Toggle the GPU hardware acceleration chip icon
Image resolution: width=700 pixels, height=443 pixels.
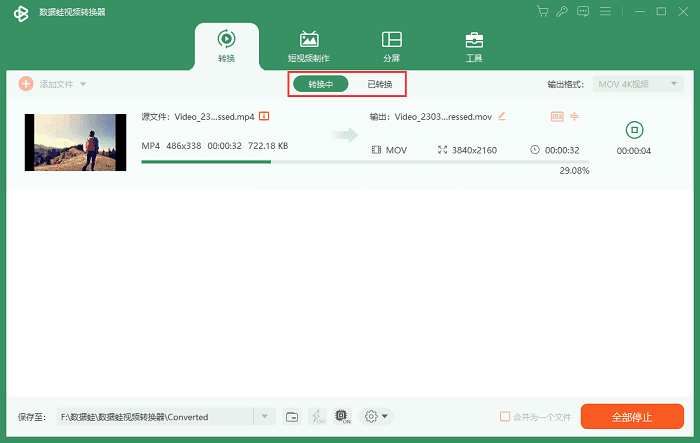tap(342, 416)
